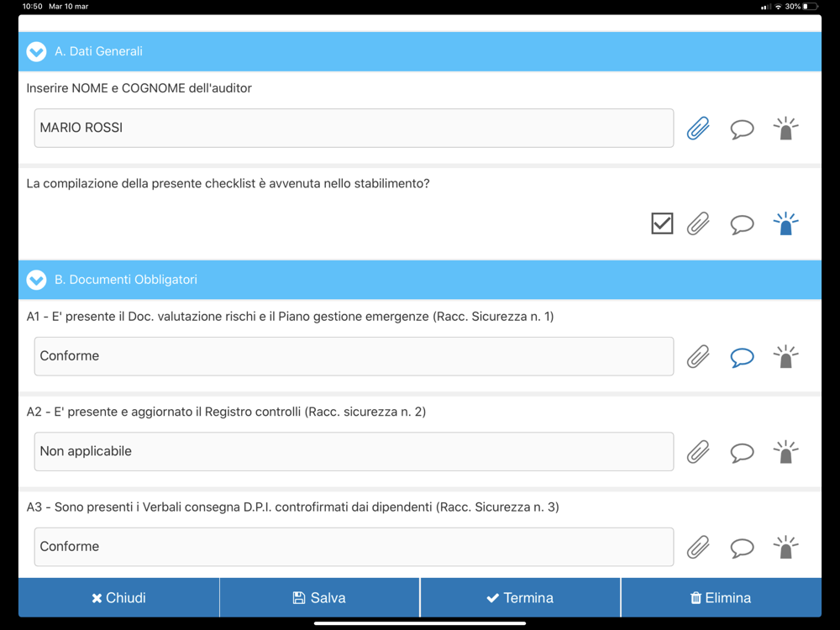The width and height of the screenshot is (840, 630).
Task: Uncheck the stabilimento compilation checkbox
Action: pos(662,223)
